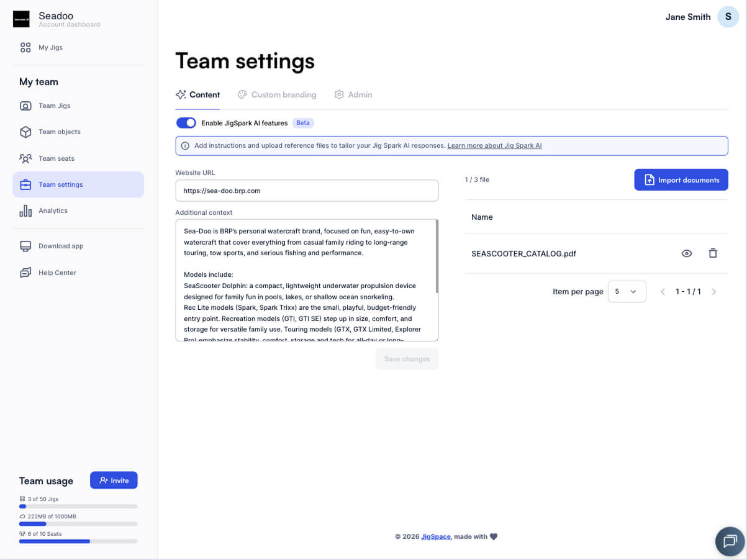Switch to the Content tab
This screenshot has height=560, width=747.
tap(197, 95)
